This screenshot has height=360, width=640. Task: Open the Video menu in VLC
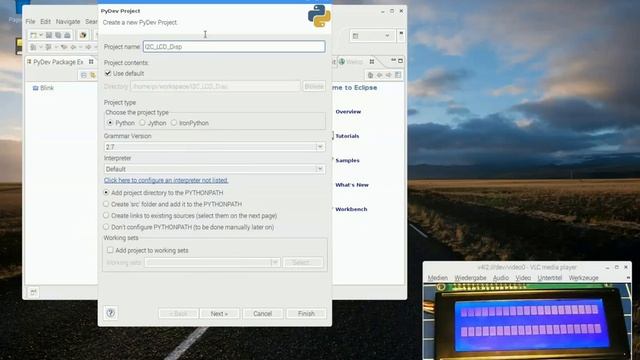523,278
